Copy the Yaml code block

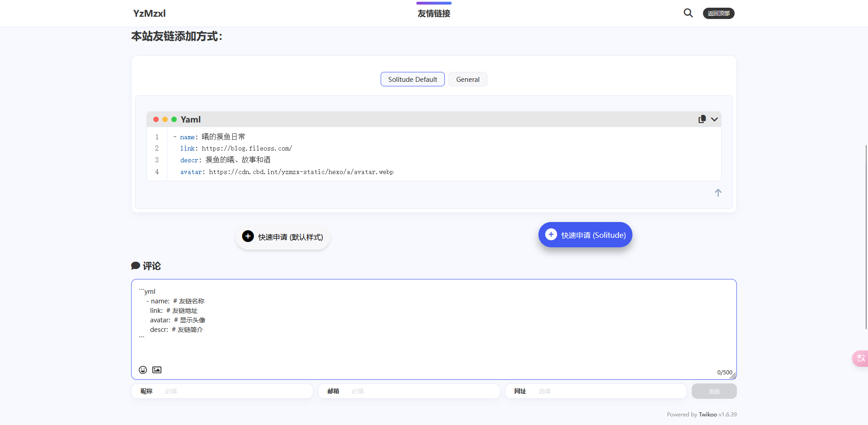(x=702, y=119)
